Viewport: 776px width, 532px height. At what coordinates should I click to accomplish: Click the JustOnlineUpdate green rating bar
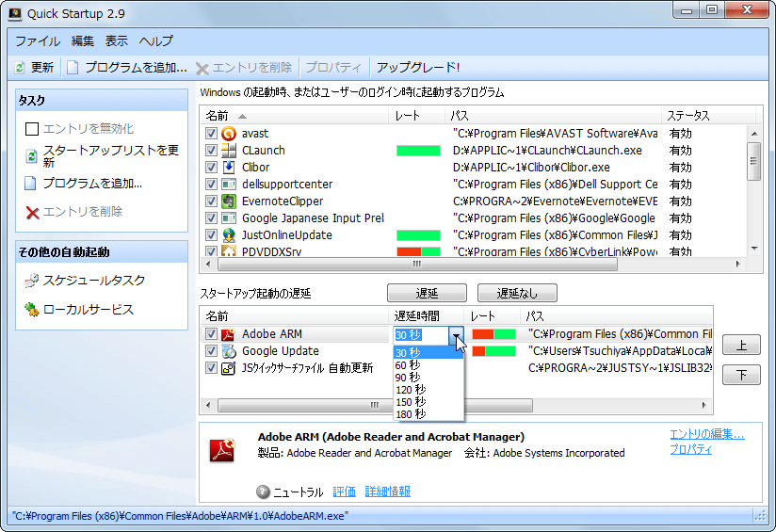coord(418,235)
